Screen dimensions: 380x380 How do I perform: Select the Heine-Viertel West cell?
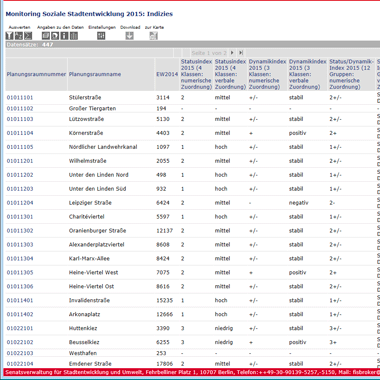tap(93, 273)
